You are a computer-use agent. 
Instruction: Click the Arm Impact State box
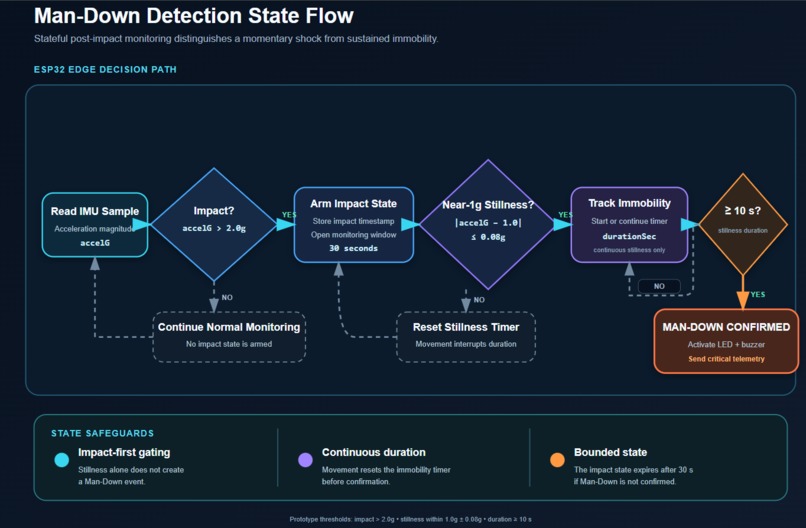(354, 225)
